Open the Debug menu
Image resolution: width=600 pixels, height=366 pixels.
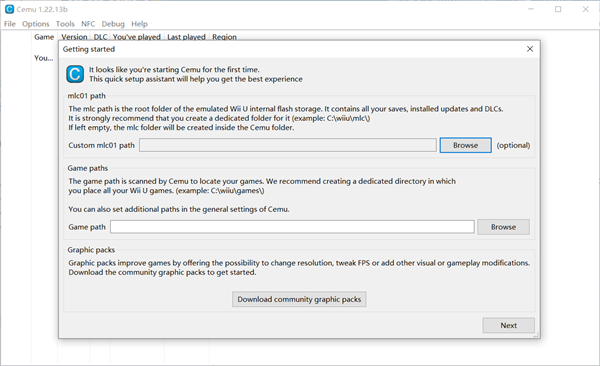(113, 24)
